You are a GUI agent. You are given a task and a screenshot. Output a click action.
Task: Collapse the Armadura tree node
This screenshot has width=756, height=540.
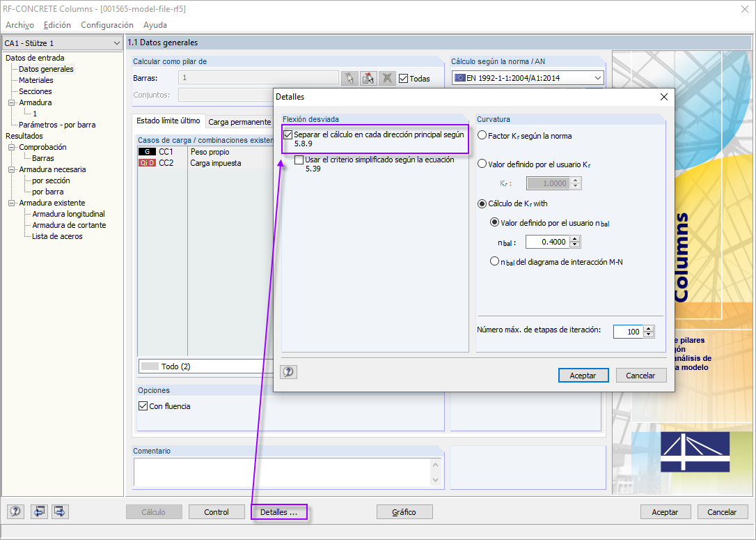coord(12,103)
